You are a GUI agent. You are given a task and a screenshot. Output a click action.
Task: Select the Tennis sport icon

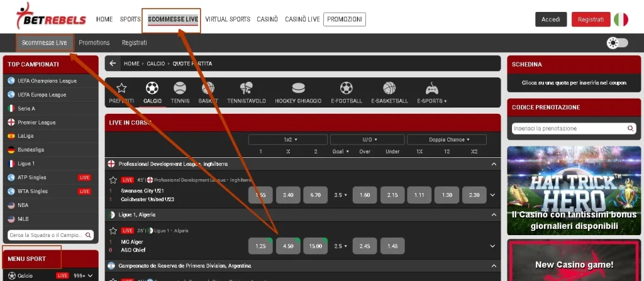[x=180, y=88]
